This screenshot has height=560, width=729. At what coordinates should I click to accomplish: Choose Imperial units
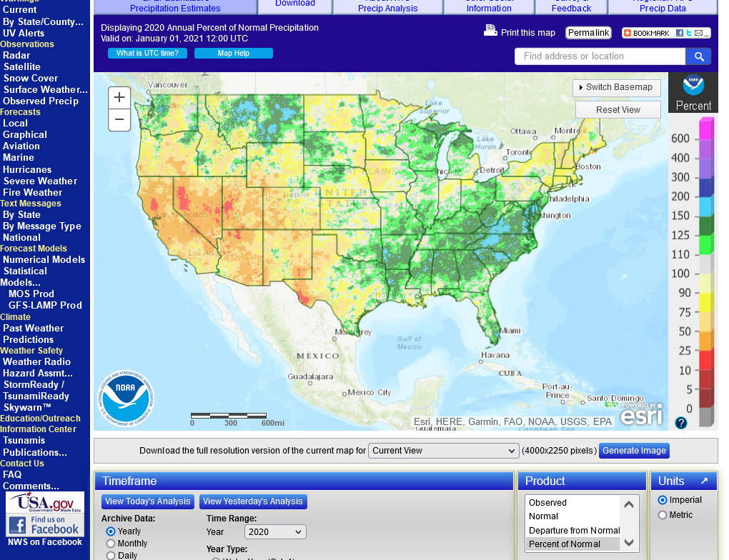[663, 500]
